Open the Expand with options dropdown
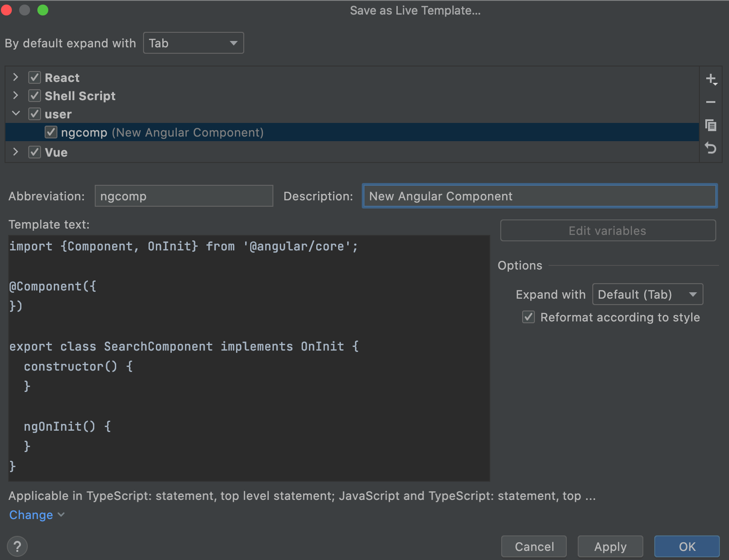The width and height of the screenshot is (729, 560). click(647, 294)
